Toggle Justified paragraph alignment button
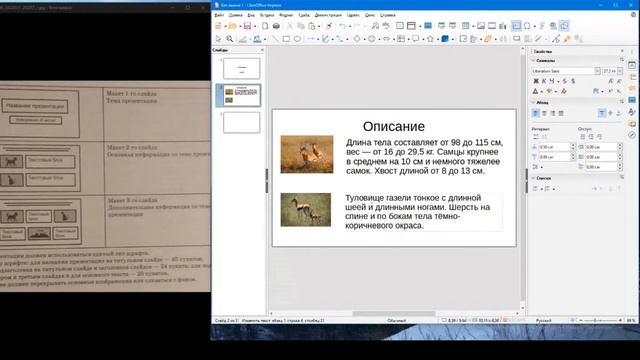Viewport: 640px width, 360px height. pos(561,113)
